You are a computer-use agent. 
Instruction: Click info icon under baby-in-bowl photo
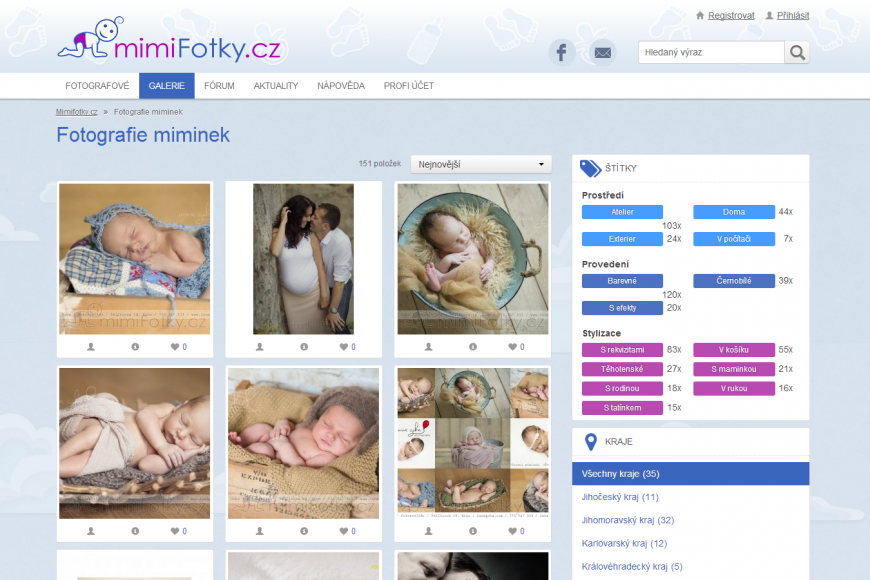pos(473,347)
